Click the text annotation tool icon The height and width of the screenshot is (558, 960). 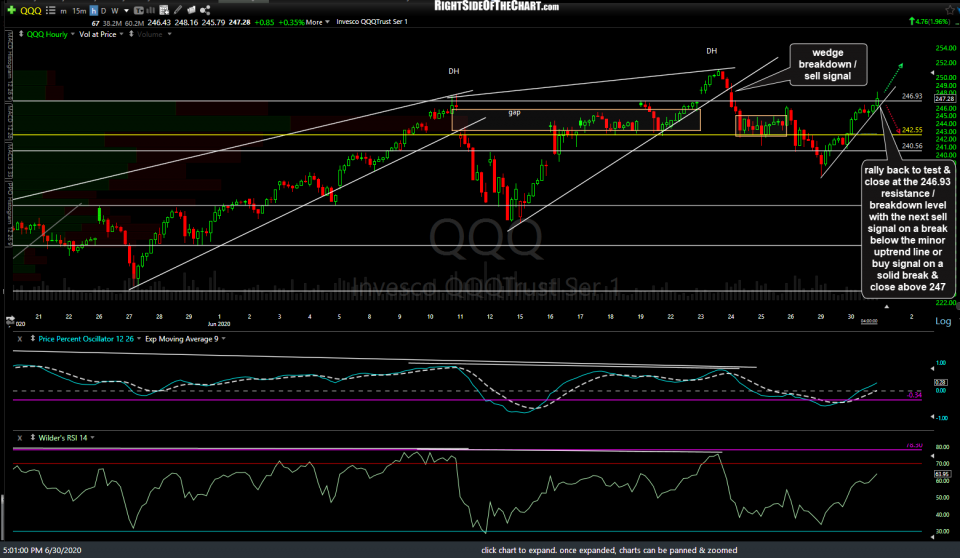click(138, 10)
